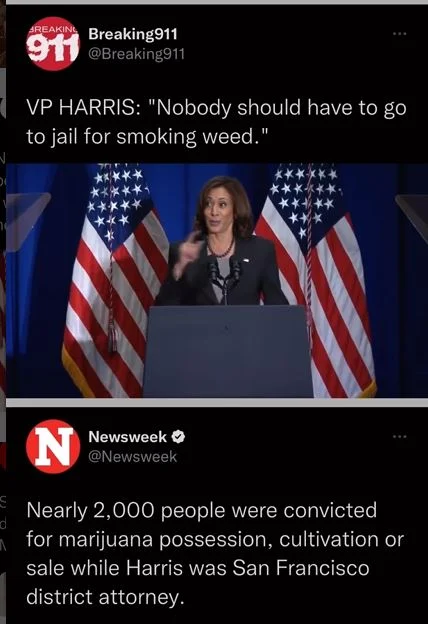Open the Breaking911 red profile avatar
428x624 pixels.
53,44
